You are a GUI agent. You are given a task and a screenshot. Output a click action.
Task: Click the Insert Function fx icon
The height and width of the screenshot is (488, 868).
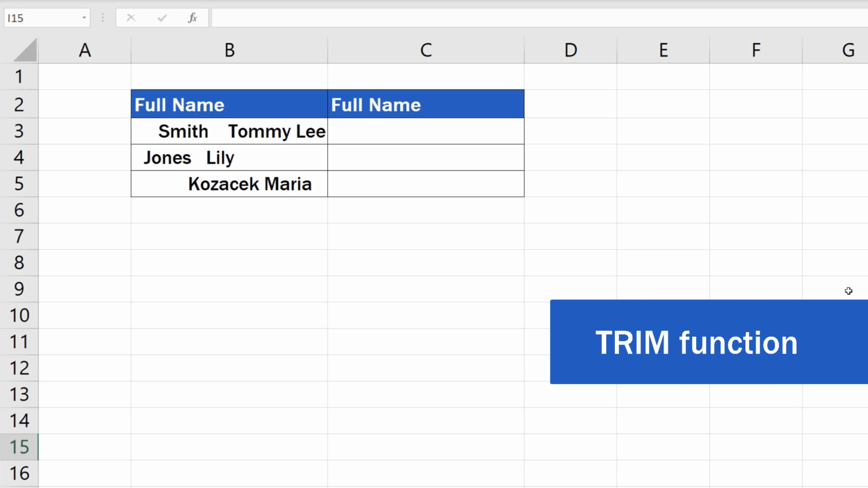192,18
